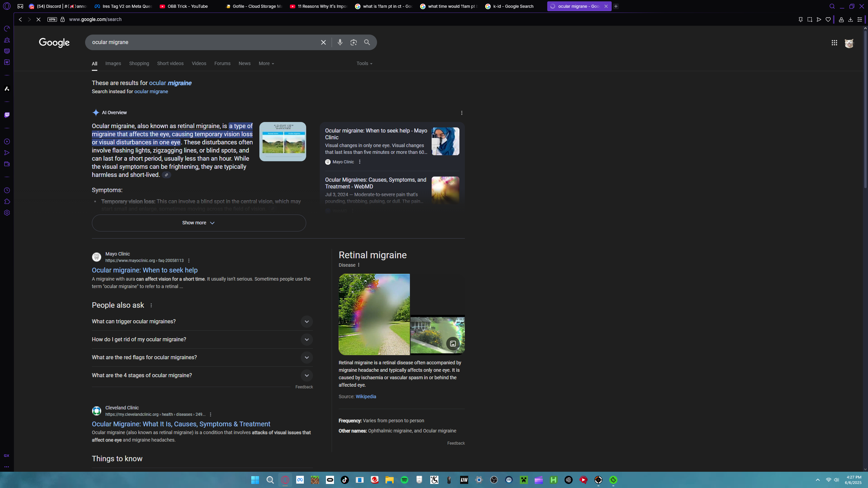Open new tab with plus button

[616, 6]
